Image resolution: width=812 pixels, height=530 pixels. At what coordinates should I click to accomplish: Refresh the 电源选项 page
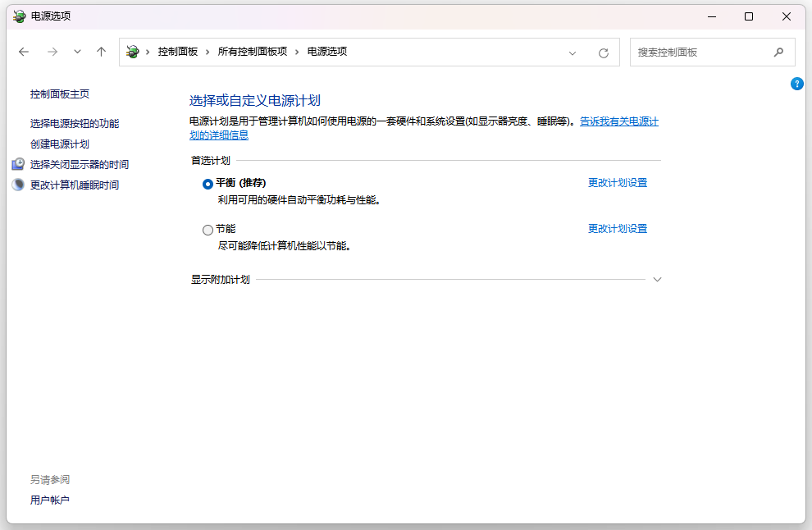pyautogui.click(x=604, y=53)
